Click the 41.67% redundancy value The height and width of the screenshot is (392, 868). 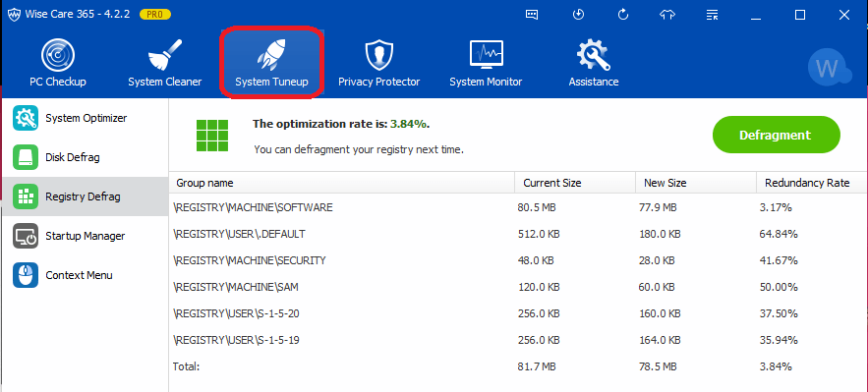point(779,260)
